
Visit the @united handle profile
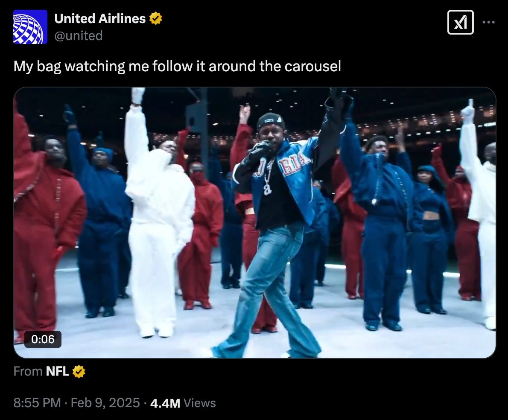[x=79, y=35]
